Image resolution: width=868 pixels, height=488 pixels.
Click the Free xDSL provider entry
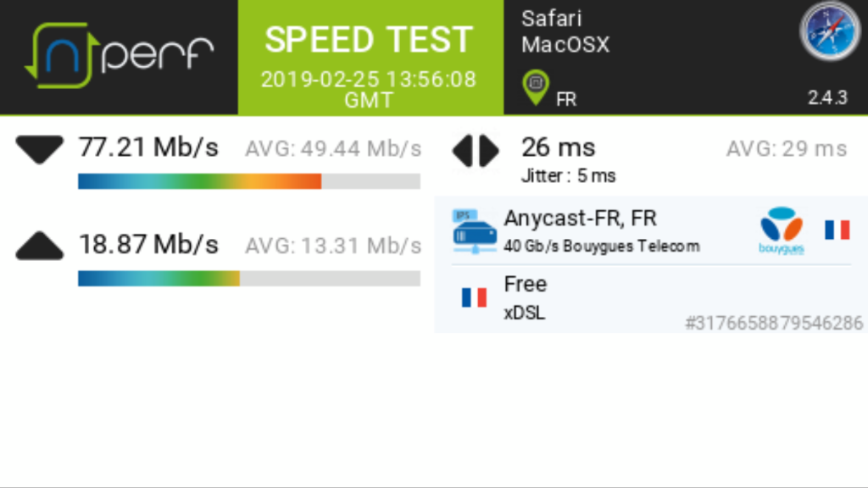click(x=526, y=297)
